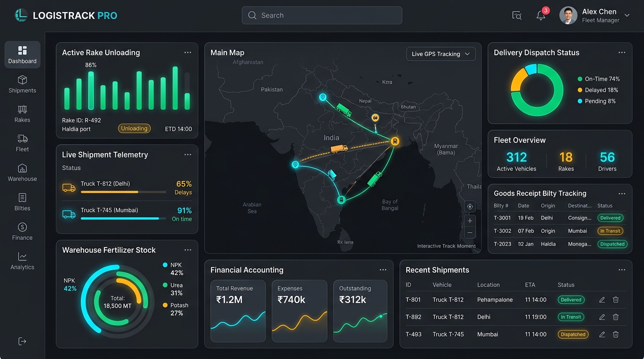Click the On-Time 74% legend entry
Viewport: 644px width, 359px height.
(x=599, y=79)
